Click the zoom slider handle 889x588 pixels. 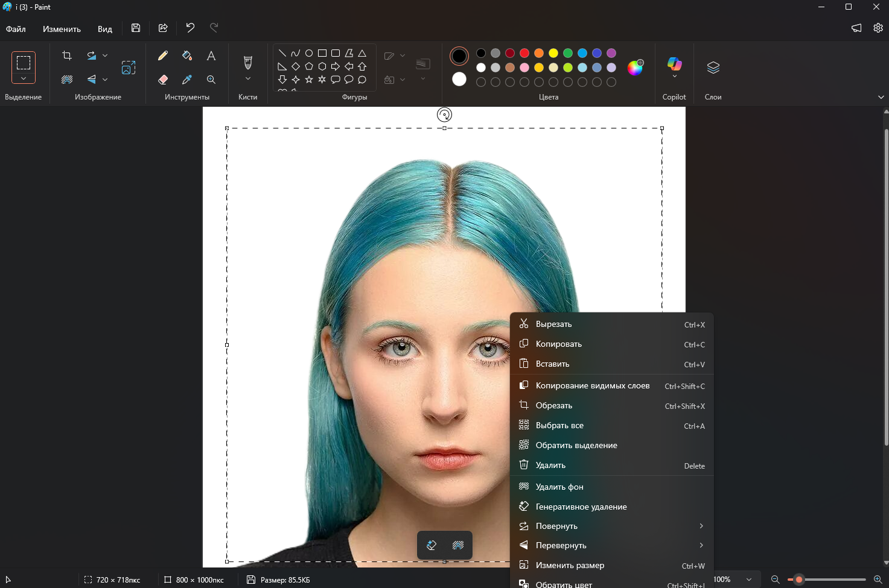(798, 580)
